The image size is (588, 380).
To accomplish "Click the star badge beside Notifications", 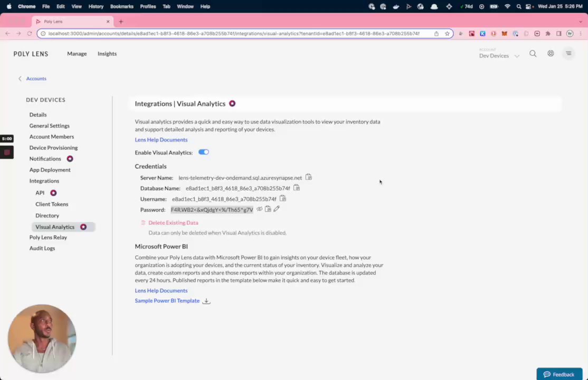I will tap(70, 159).
